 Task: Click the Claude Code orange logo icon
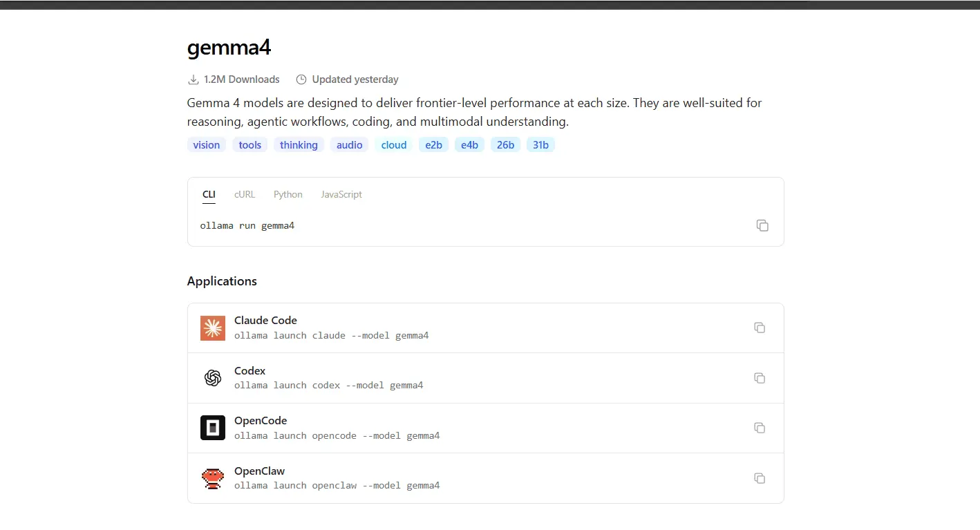[x=213, y=328]
